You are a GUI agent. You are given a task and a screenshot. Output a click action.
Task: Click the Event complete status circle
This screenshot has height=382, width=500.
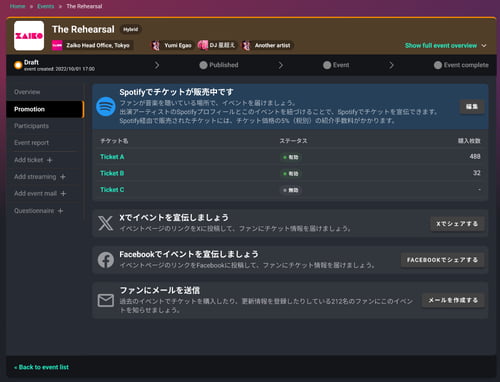438,65
